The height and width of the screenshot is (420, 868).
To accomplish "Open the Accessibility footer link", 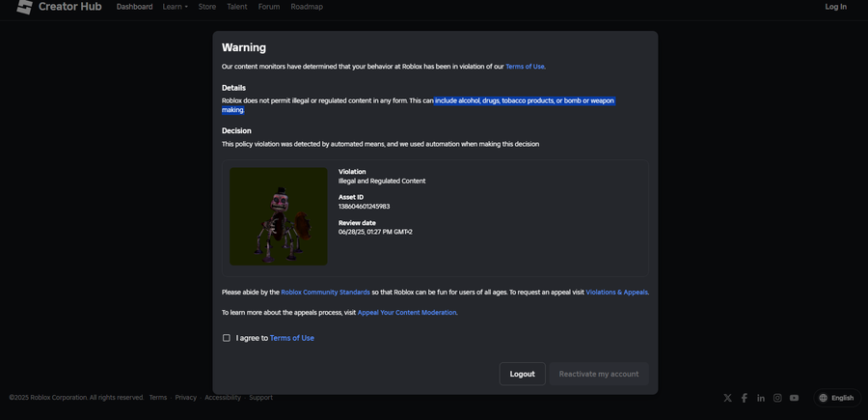I will coord(223,397).
